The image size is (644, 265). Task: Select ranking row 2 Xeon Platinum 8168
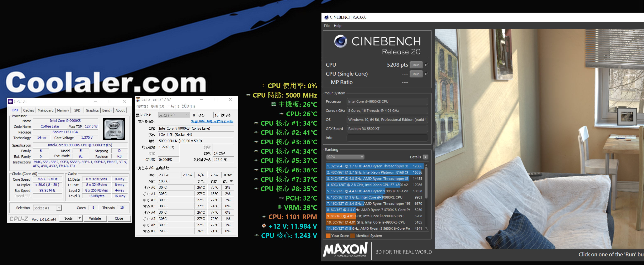point(374,172)
